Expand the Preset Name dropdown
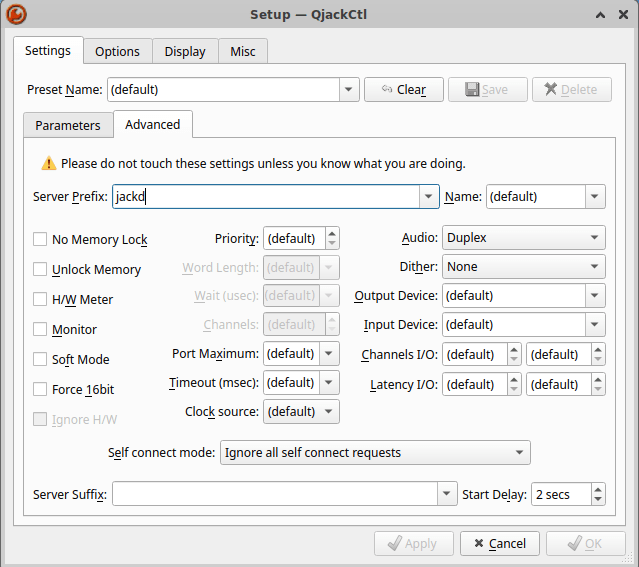 349,89
